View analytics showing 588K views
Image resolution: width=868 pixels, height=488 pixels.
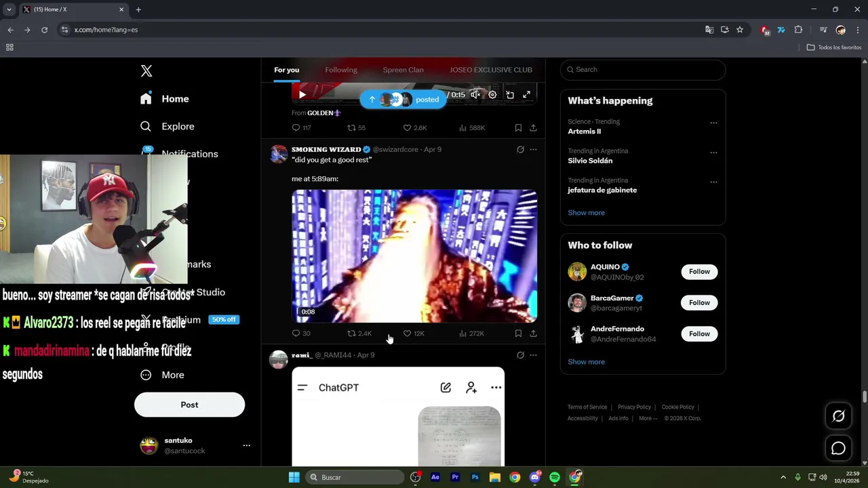[471, 127]
